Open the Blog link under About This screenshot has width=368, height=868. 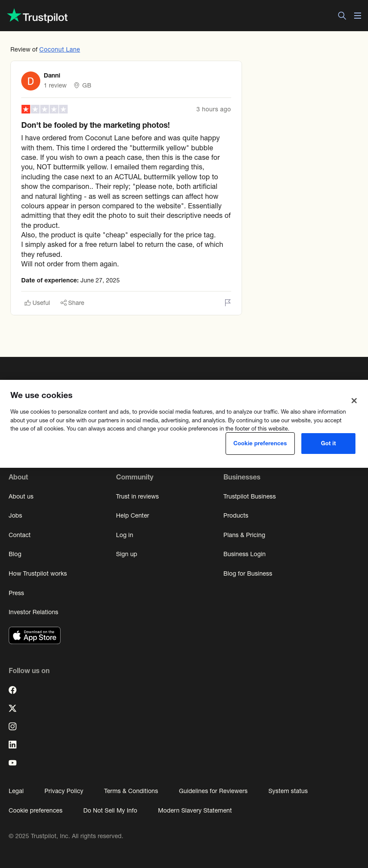[x=15, y=554]
